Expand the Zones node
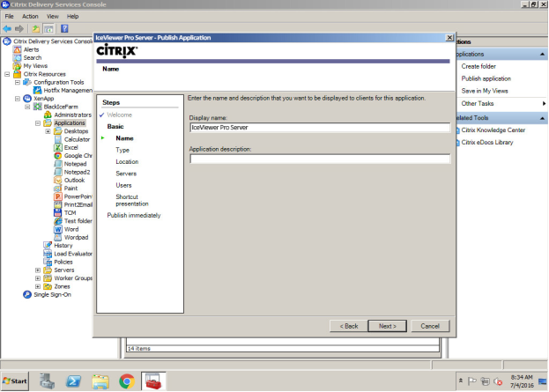 tap(38, 286)
